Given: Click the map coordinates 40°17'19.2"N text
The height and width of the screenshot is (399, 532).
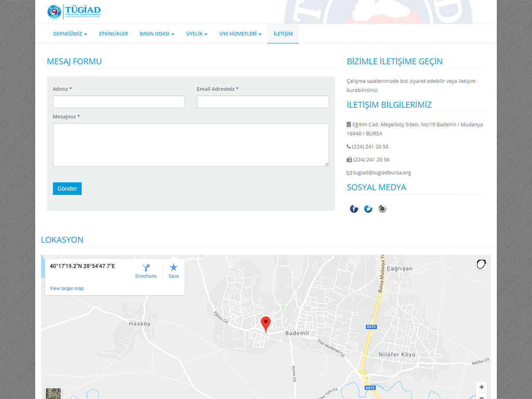Looking at the screenshot, I should point(82,266).
